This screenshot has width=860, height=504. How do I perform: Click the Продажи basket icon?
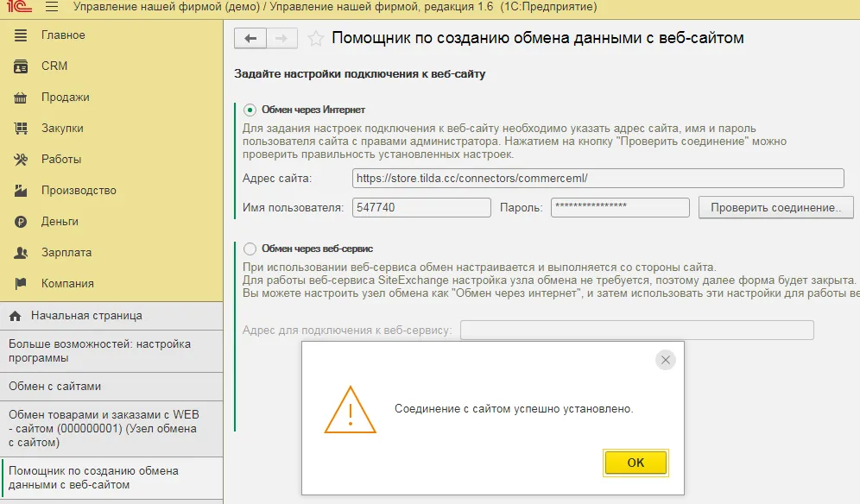click(21, 98)
